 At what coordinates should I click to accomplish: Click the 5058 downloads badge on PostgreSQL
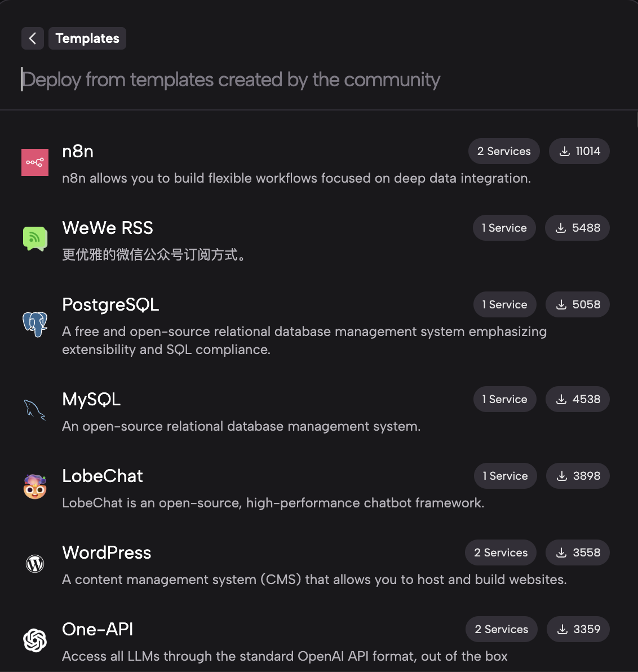[x=578, y=304]
